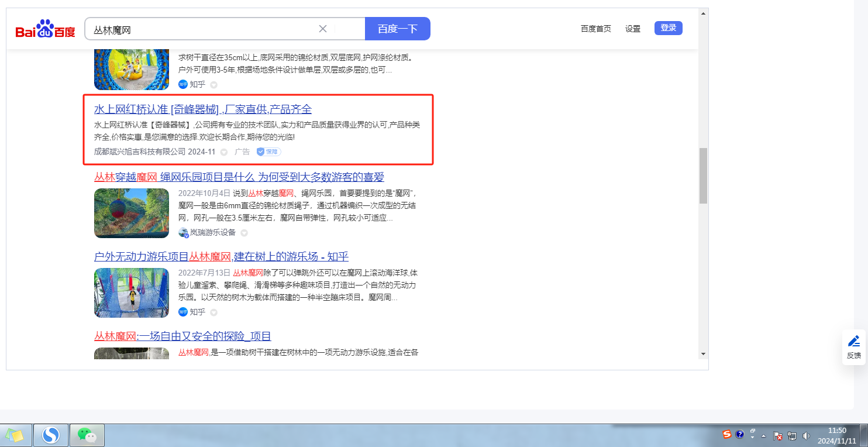Click the blue help question mark tray icon
This screenshot has width=868, height=447.
pyautogui.click(x=740, y=434)
